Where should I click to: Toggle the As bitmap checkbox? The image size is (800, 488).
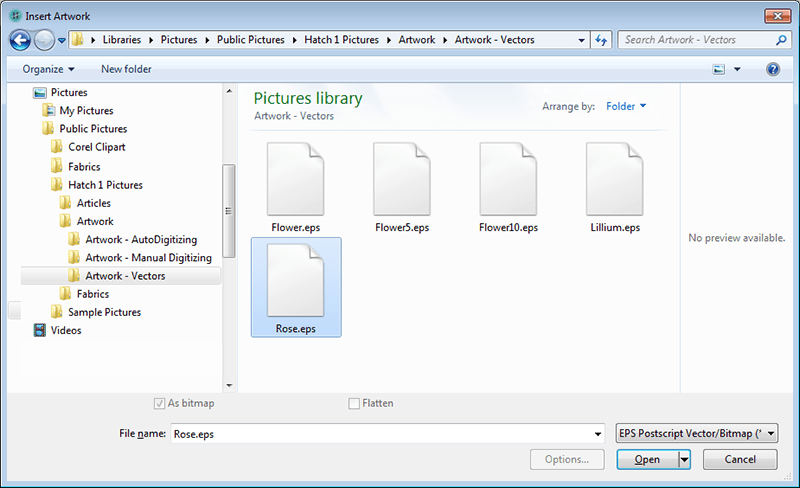click(160, 403)
